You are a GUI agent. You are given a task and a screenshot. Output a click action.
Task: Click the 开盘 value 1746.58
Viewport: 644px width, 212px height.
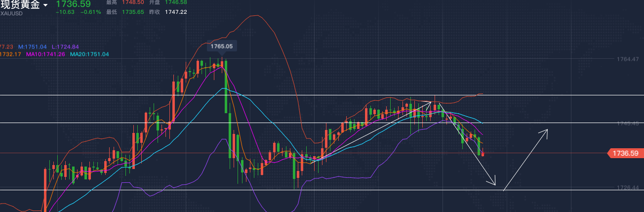click(175, 3)
